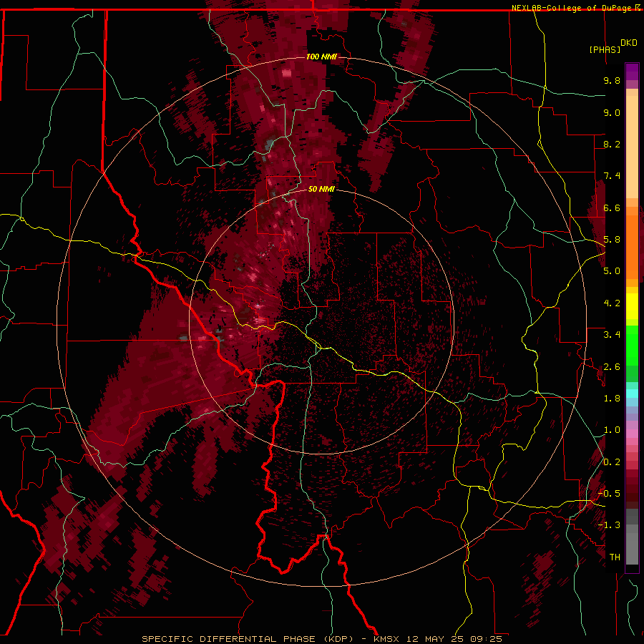Click the 1.0 scale value label

612,430
